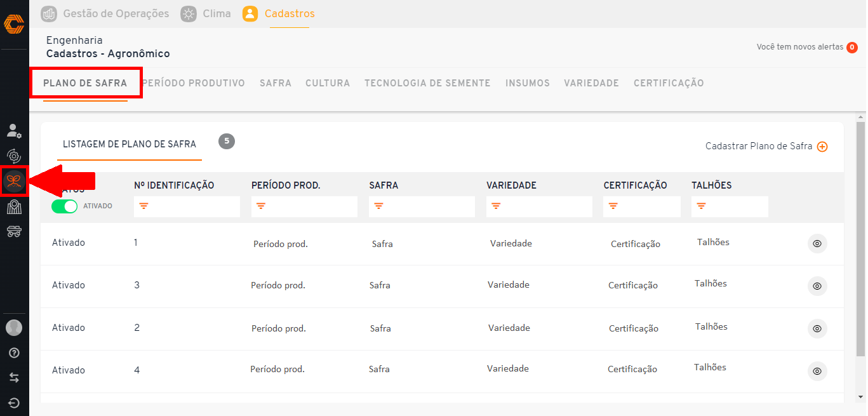Open the gear with arrows sidebar icon
The width and height of the screenshot is (868, 416).
pyautogui.click(x=14, y=156)
